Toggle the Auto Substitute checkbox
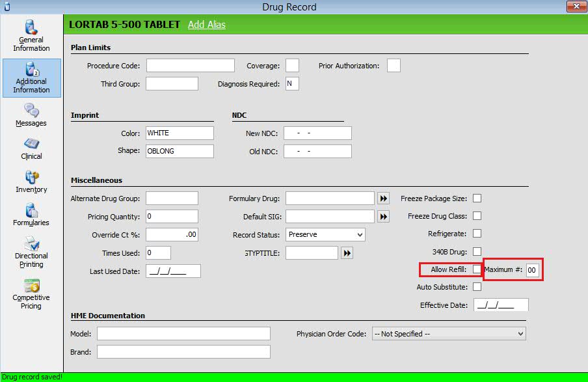 477,287
